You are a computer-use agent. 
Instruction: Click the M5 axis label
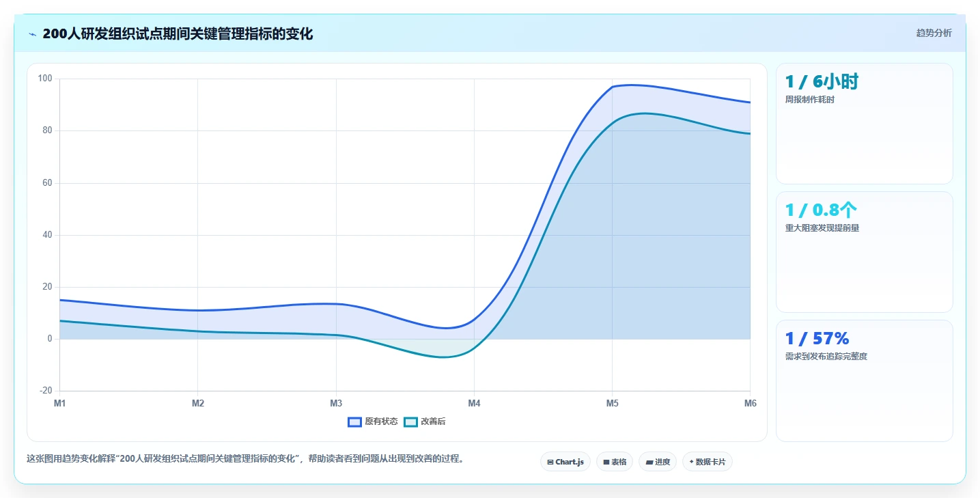pyautogui.click(x=613, y=404)
